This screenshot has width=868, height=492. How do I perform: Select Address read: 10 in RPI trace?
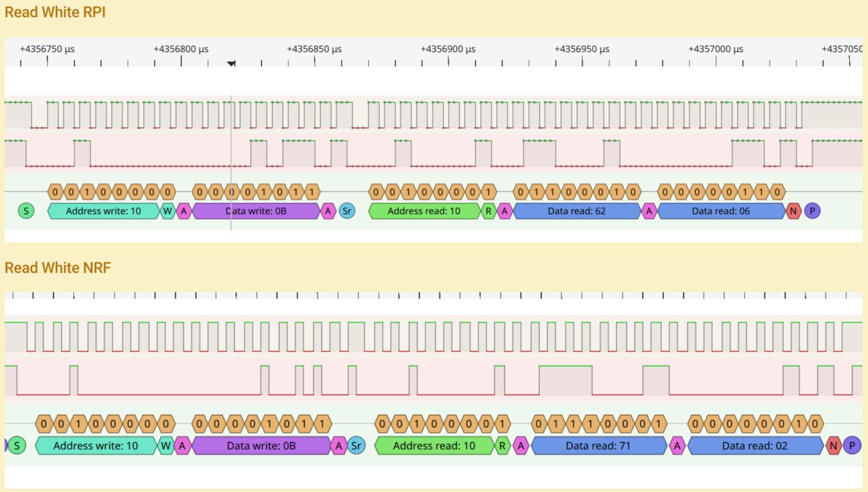424,211
